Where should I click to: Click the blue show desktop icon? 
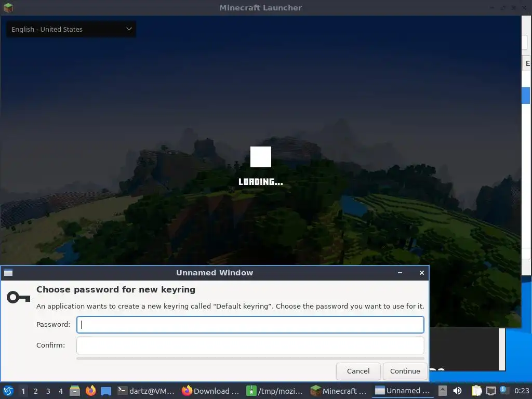[106, 391]
